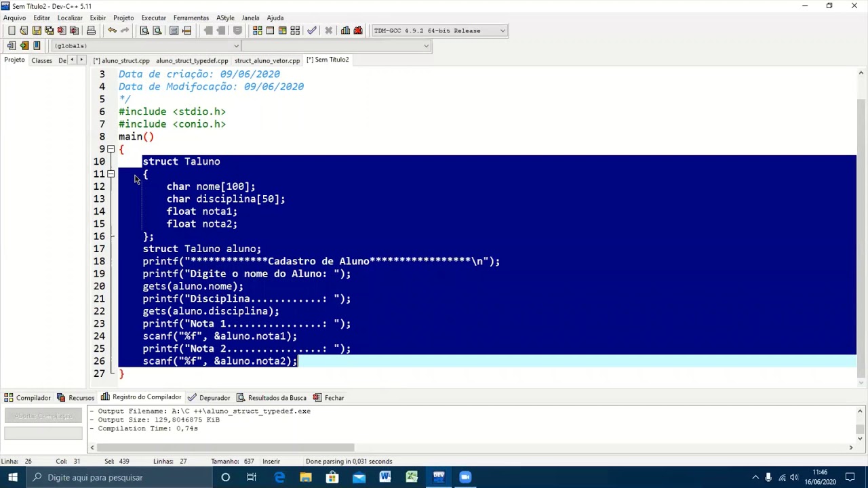
Task: Click the Profile analysis chart icon
Action: pyautogui.click(x=346, y=30)
